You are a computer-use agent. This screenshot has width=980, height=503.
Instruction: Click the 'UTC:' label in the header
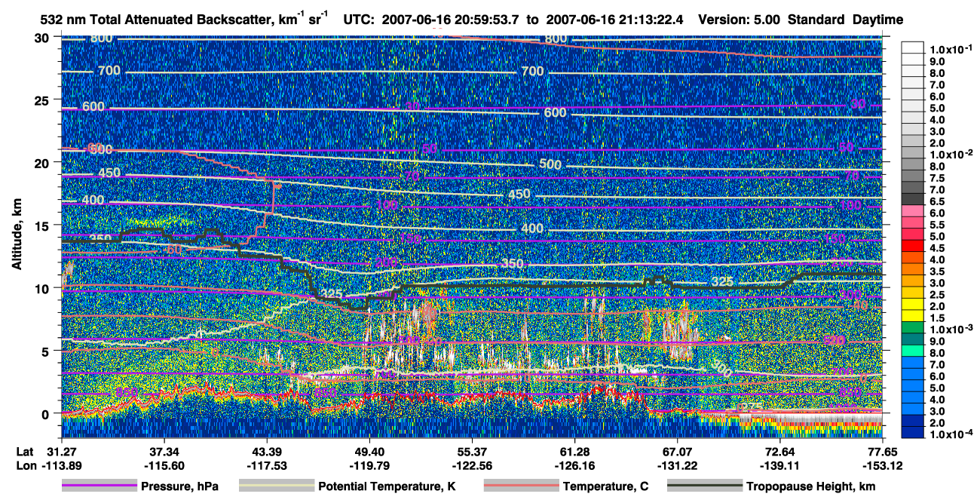pos(359,20)
